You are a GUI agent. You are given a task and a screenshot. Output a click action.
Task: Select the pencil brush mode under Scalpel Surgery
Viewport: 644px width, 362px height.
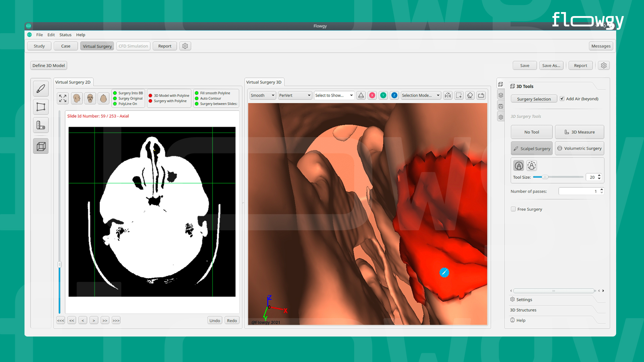point(519,165)
